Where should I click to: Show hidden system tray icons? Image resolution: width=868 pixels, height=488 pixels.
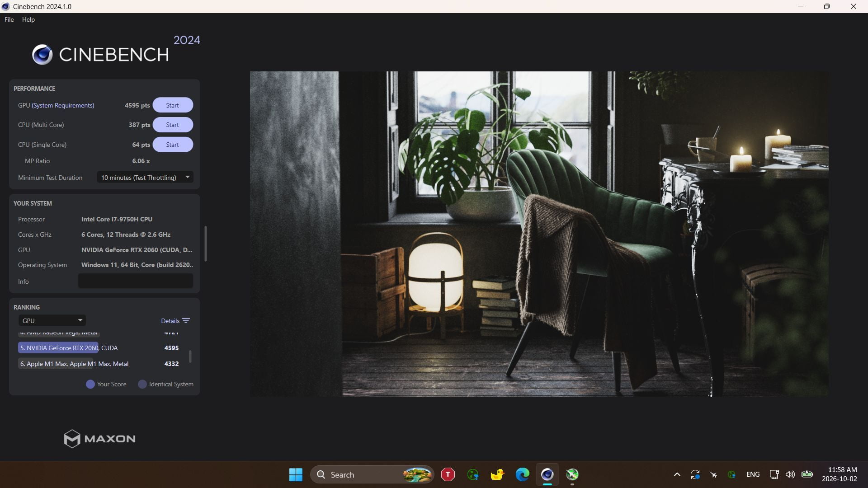pyautogui.click(x=677, y=474)
